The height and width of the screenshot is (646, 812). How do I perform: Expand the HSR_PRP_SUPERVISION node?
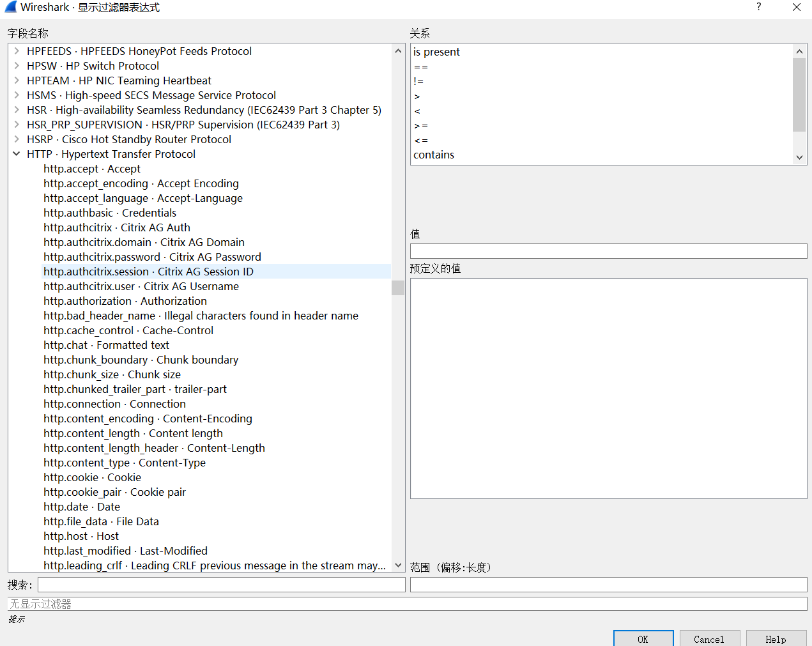click(x=17, y=125)
